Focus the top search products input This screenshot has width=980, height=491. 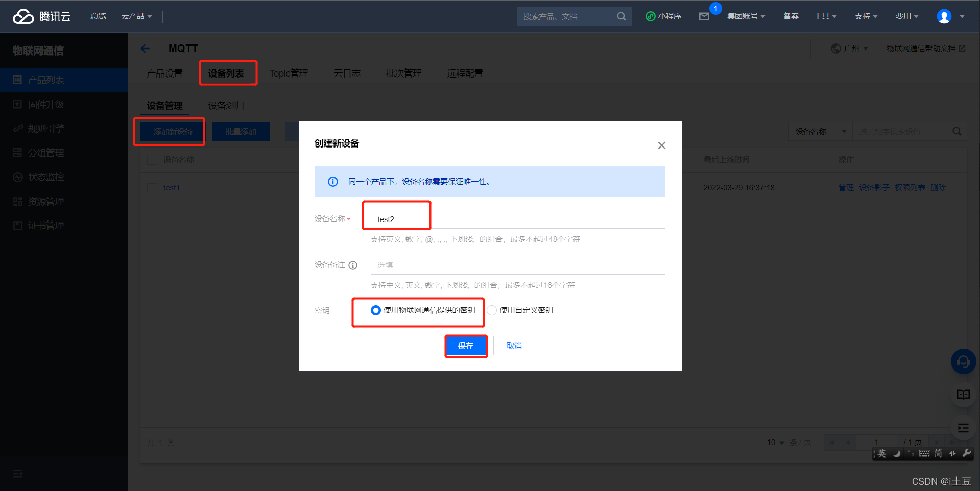pyautogui.click(x=567, y=16)
